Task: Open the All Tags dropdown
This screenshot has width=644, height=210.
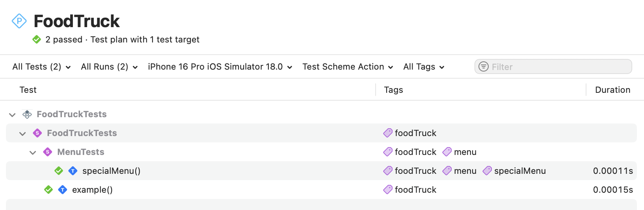Action: click(424, 67)
